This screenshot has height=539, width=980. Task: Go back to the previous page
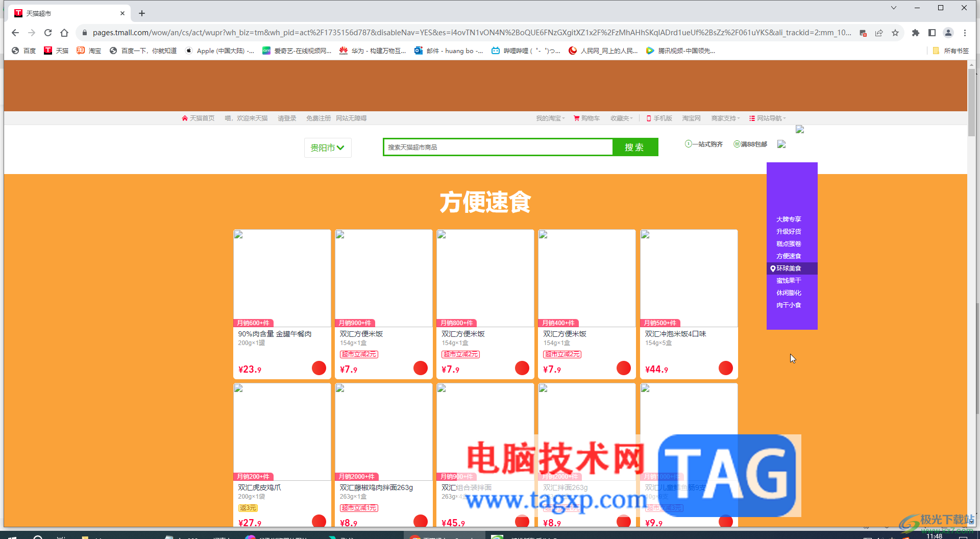[15, 33]
